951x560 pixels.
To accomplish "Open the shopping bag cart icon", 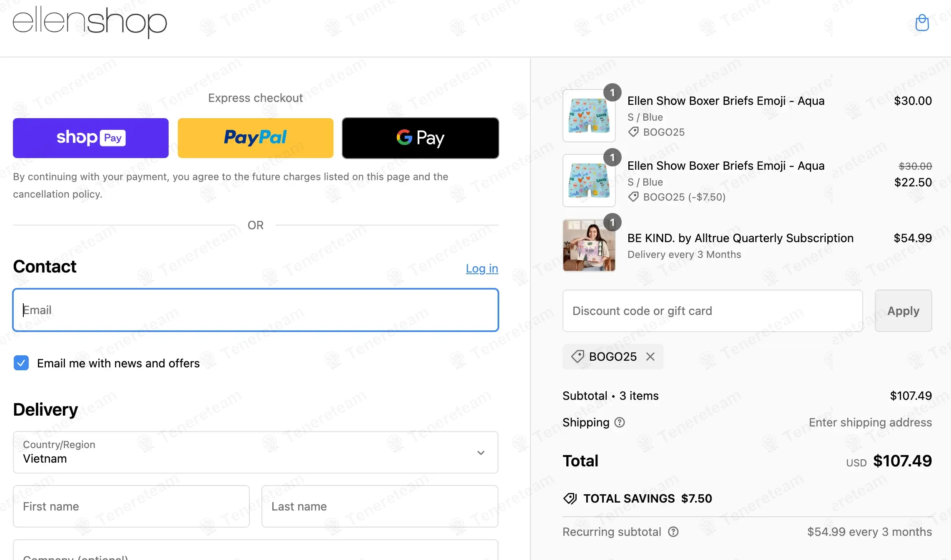I will (x=922, y=23).
